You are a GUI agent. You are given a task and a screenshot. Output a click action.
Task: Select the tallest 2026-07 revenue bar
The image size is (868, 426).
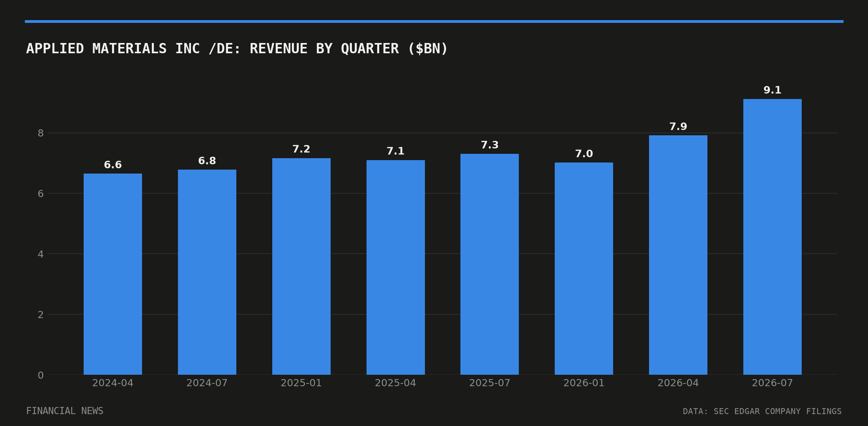pyautogui.click(x=773, y=237)
